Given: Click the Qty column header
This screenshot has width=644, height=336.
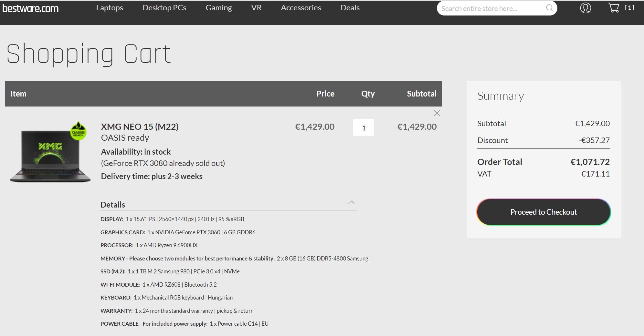Looking at the screenshot, I should pos(368,94).
